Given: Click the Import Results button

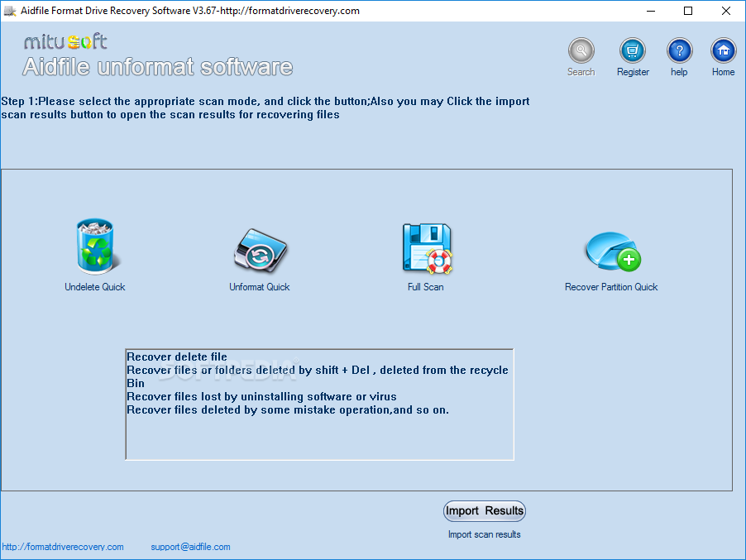Looking at the screenshot, I should coord(485,511).
